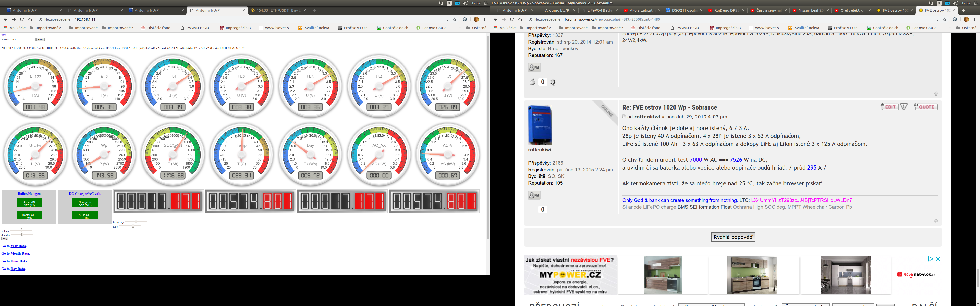The height and width of the screenshot is (306, 980).
Task: Close the furniture ad with X icon
Action: click(x=938, y=259)
